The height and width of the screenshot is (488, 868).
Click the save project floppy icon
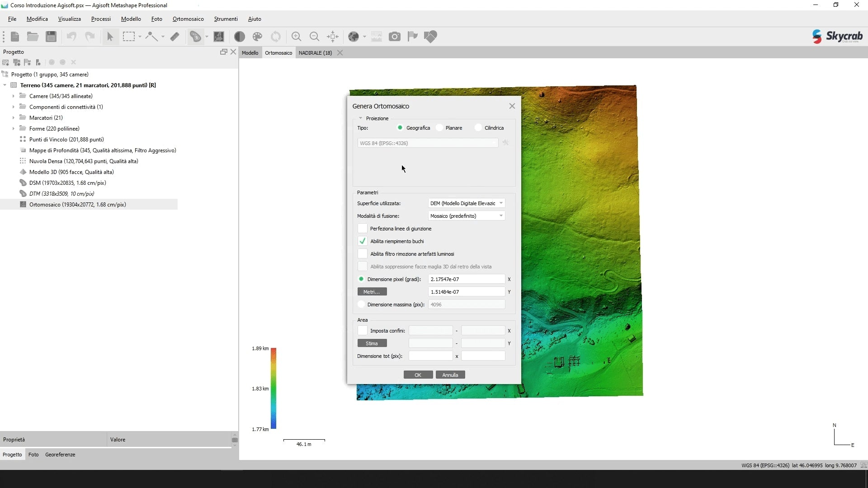pyautogui.click(x=51, y=37)
